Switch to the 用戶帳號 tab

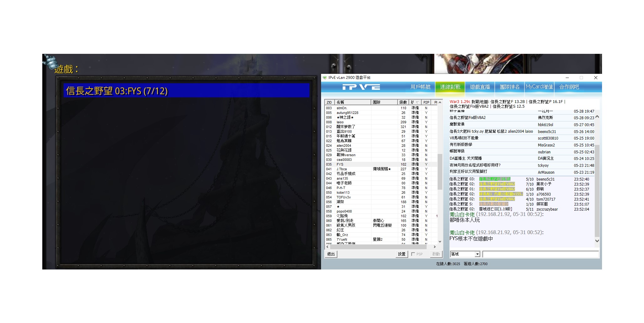click(x=420, y=87)
